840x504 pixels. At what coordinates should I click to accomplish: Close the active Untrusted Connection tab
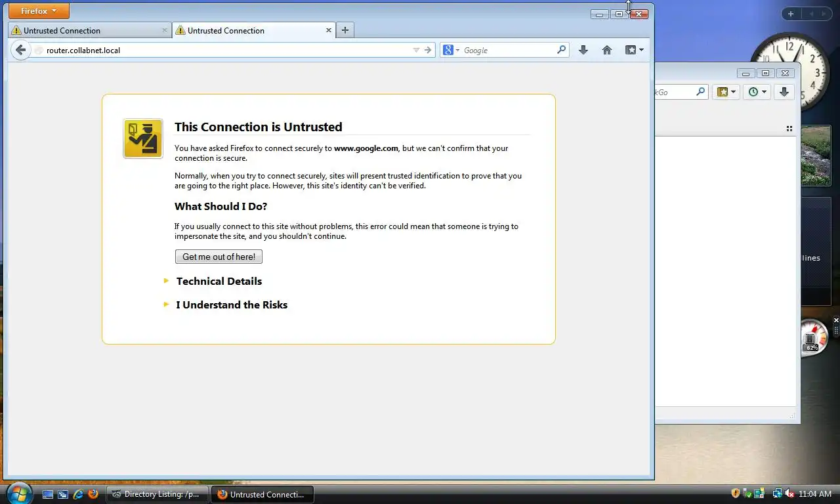coord(329,30)
